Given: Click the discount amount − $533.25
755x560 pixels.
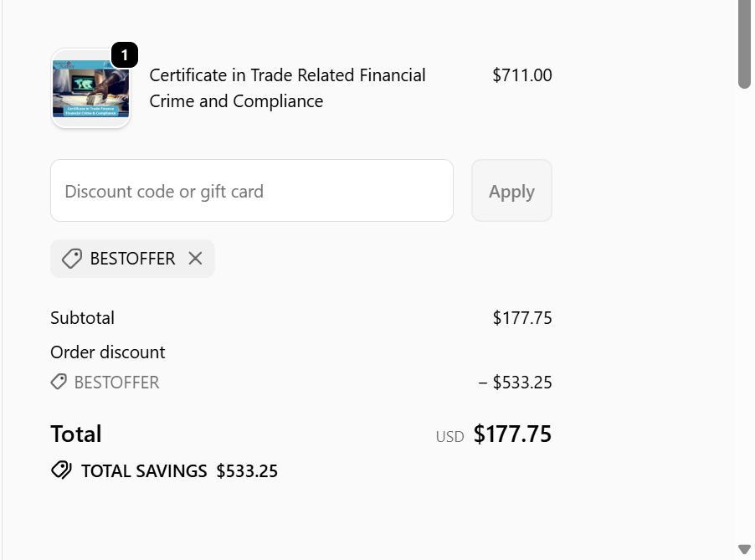Looking at the screenshot, I should pos(515,383).
